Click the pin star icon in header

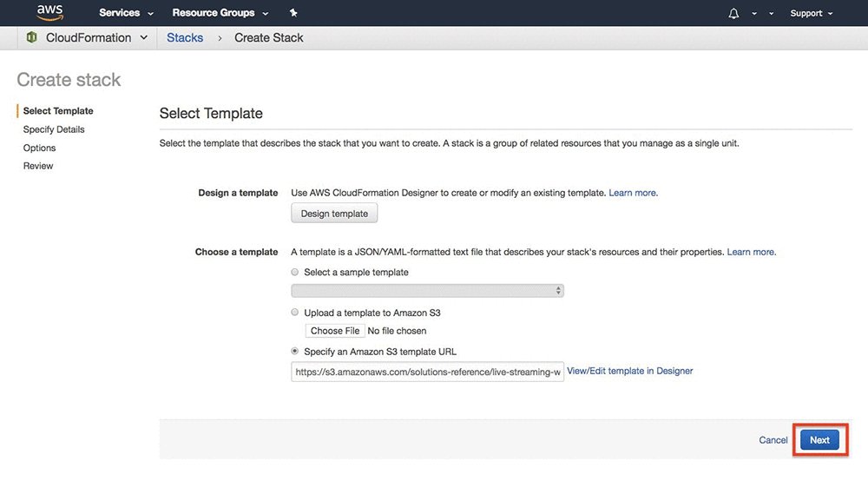tap(293, 13)
